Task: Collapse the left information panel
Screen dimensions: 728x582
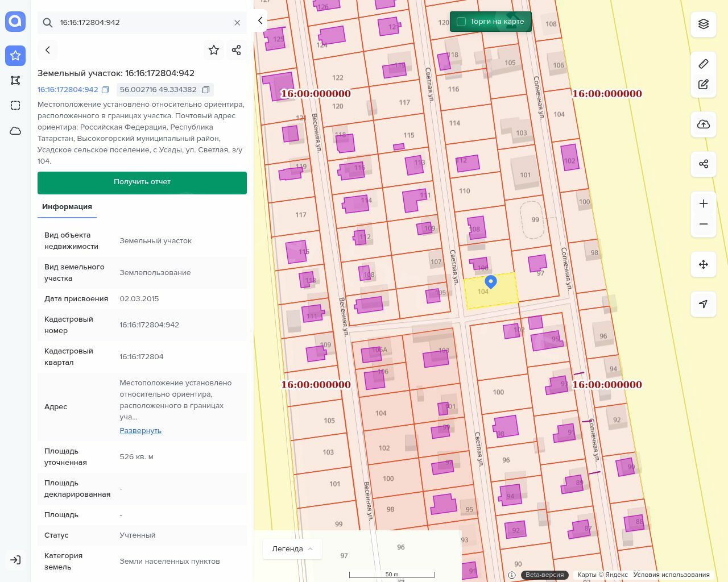Action: pyautogui.click(x=260, y=20)
